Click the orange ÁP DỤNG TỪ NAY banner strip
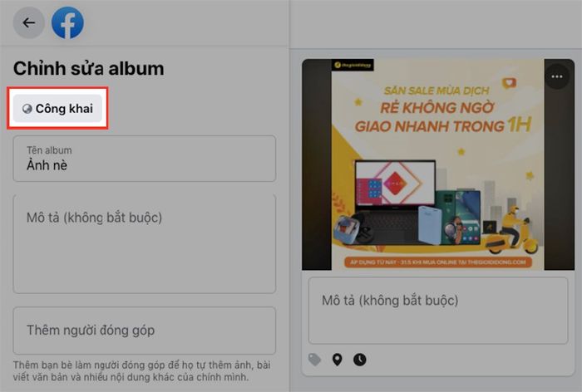Image resolution: width=582 pixels, height=392 pixels. [x=438, y=262]
